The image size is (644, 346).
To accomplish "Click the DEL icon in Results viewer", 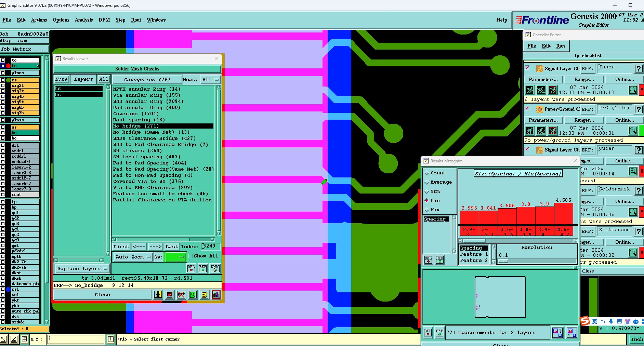I will 191,268.
